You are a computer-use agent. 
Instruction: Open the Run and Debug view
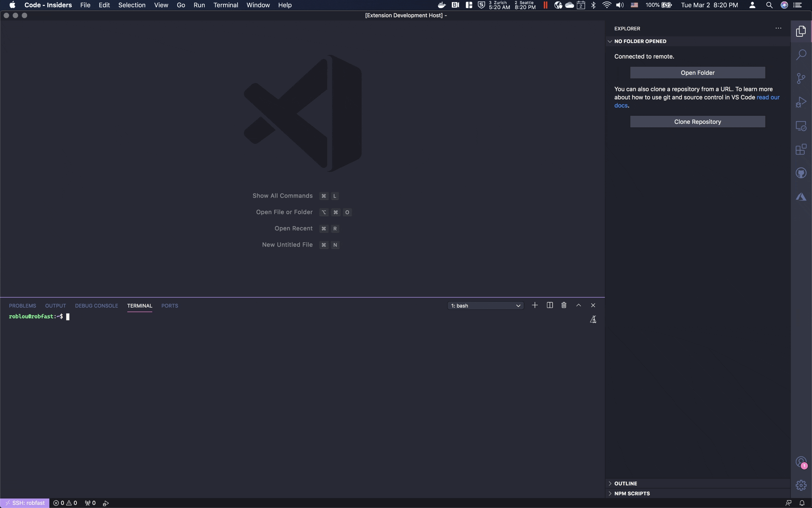801,102
